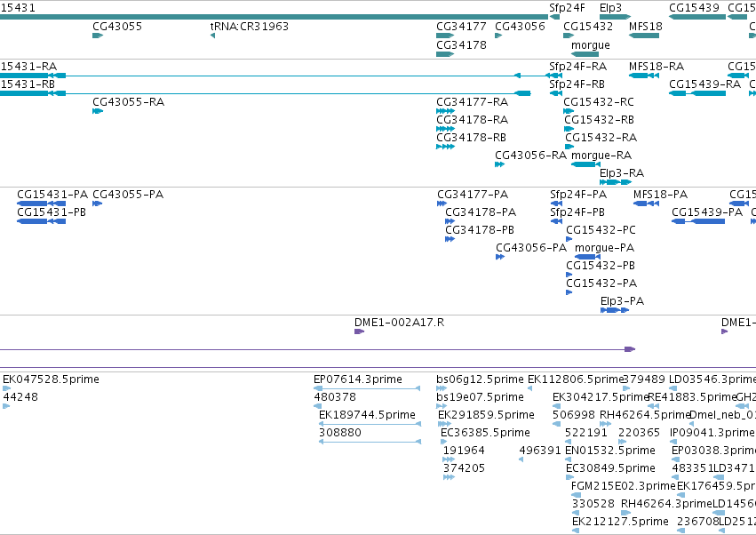This screenshot has width=756, height=535.
Task: Select the morgue gene label
Action: tap(590, 44)
